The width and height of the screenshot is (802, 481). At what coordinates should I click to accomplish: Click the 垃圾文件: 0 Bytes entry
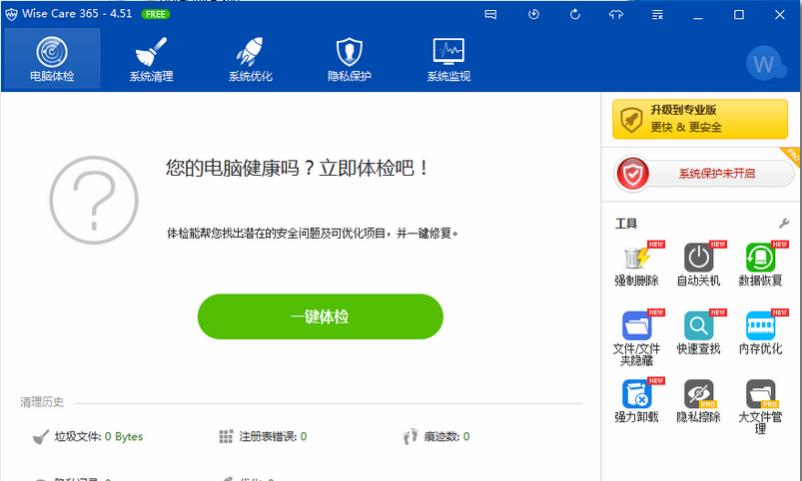coord(88,436)
